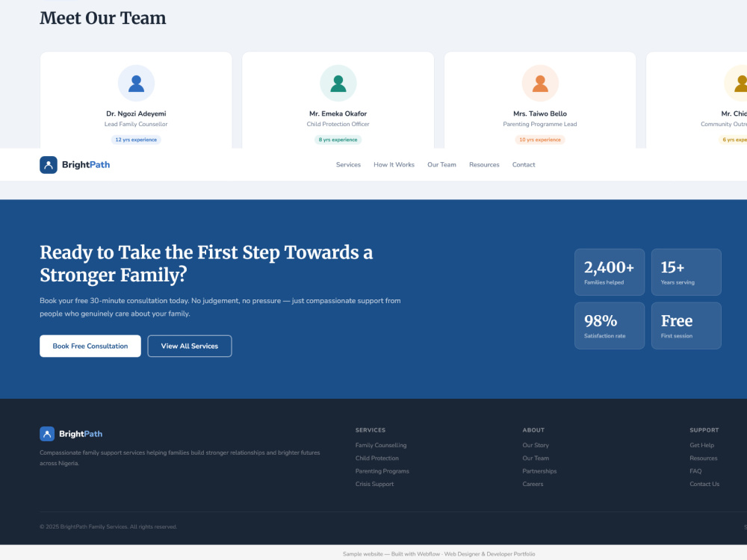Click the BrightPath name in footer

(x=81, y=434)
